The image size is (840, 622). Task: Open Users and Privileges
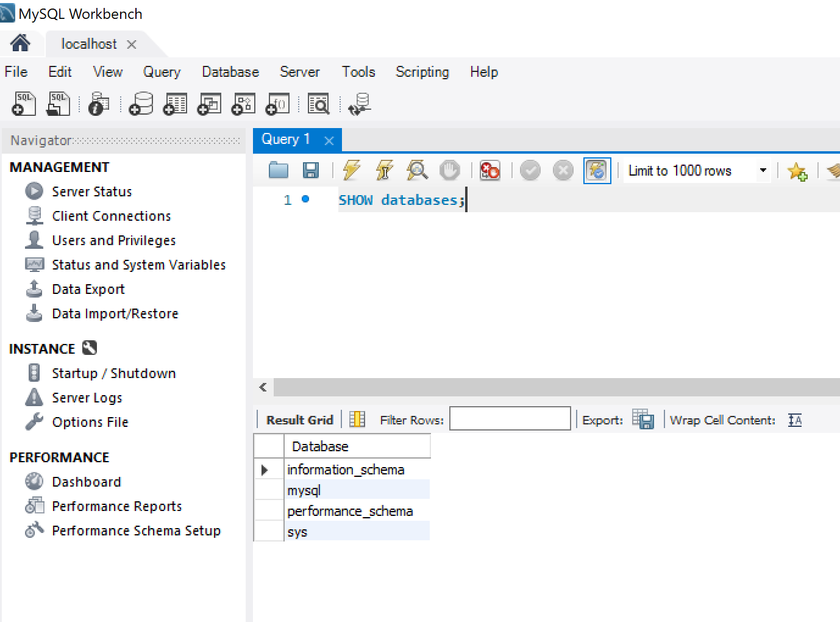tap(114, 240)
